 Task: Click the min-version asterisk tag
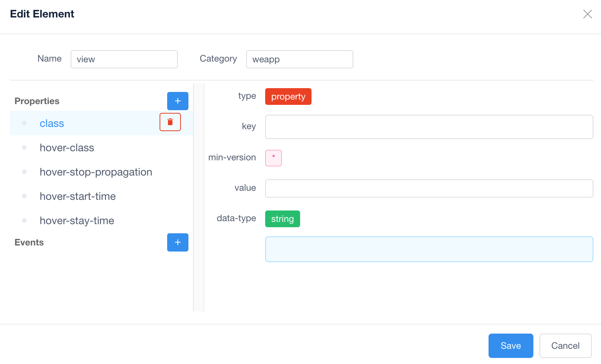point(274,158)
